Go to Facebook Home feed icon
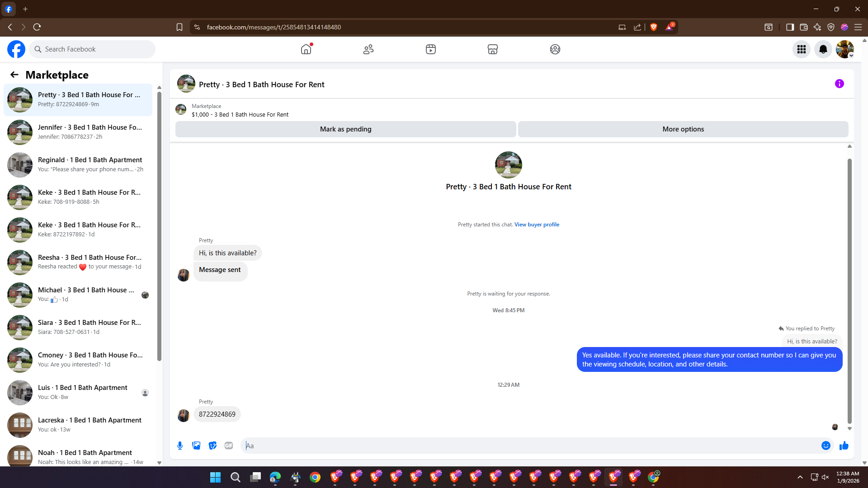The width and height of the screenshot is (868, 488). coord(306,49)
